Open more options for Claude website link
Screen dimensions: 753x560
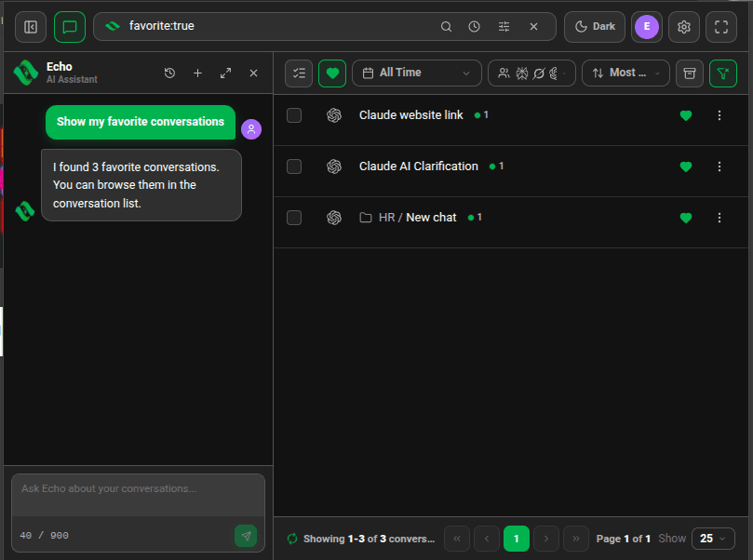pos(719,115)
